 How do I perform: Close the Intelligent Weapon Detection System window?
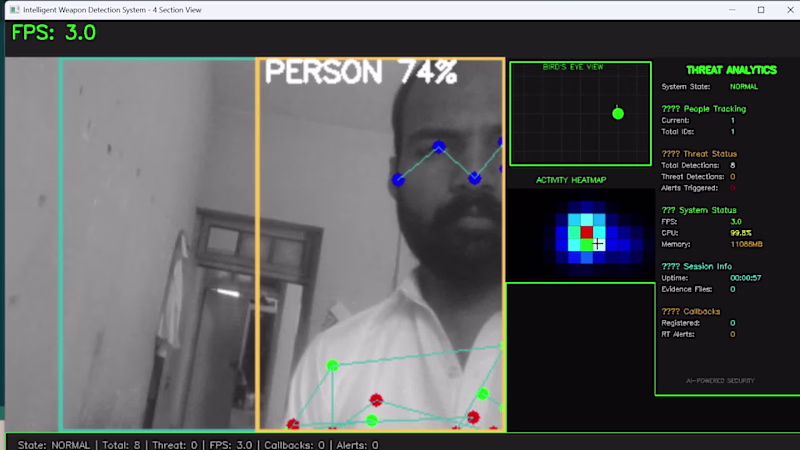pos(790,10)
